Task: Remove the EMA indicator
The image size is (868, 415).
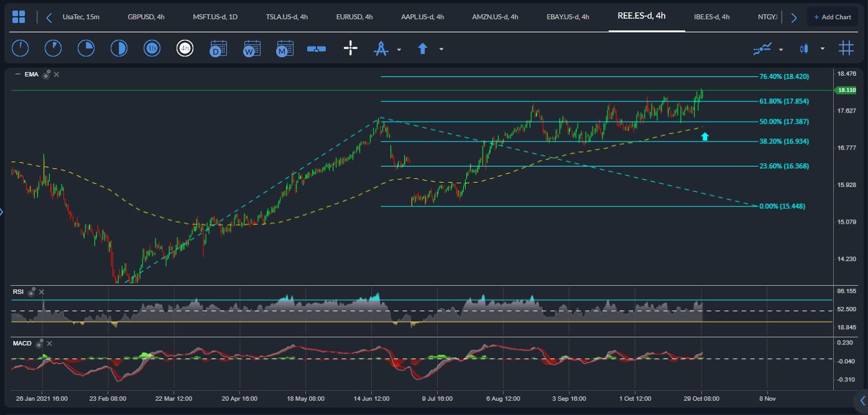Action: tap(56, 75)
